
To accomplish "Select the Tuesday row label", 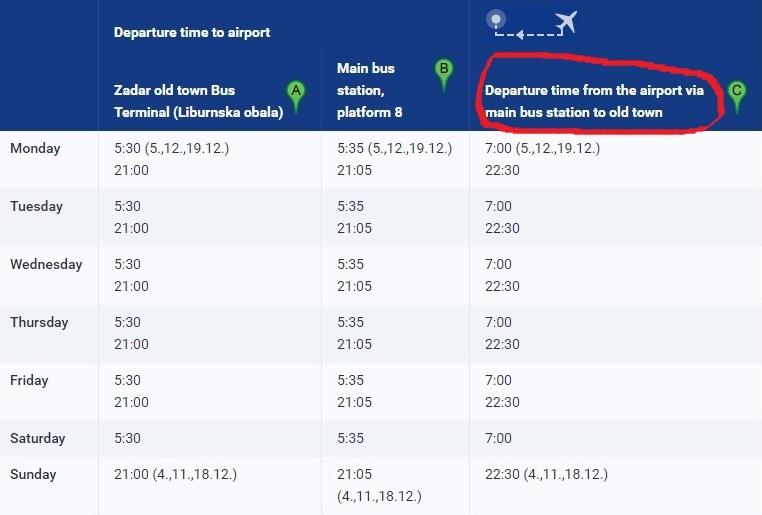I will [36, 206].
